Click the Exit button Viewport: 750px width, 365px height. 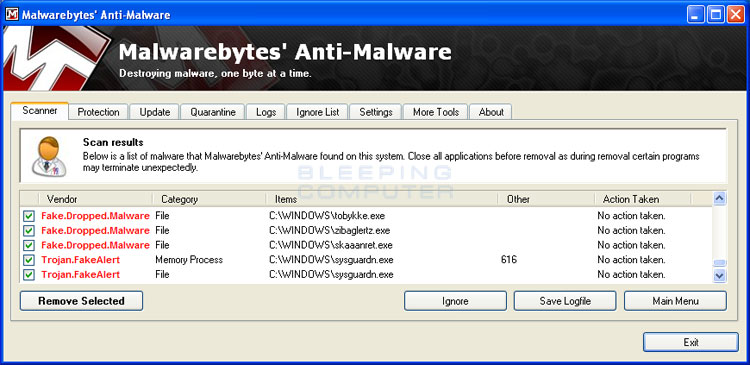[691, 343]
